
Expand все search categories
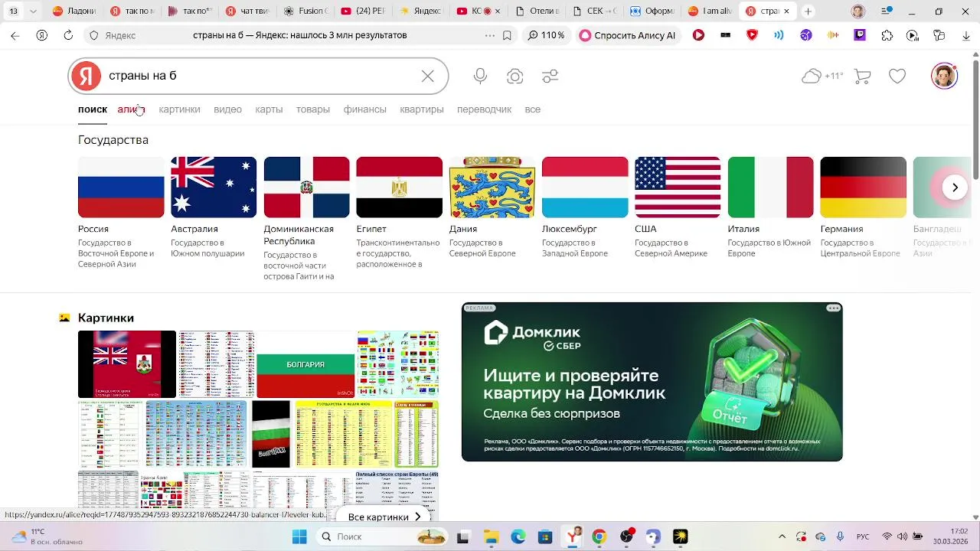pos(533,109)
